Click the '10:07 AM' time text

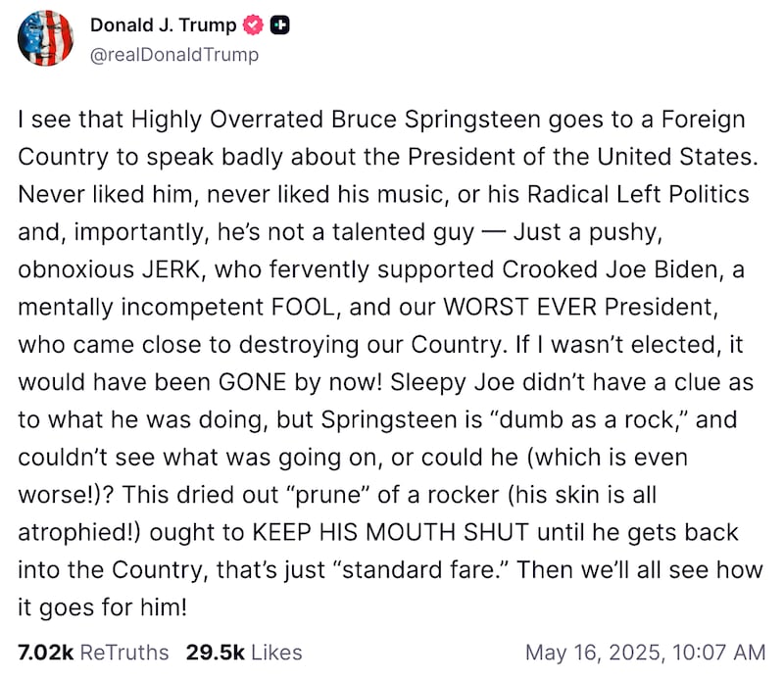719,652
